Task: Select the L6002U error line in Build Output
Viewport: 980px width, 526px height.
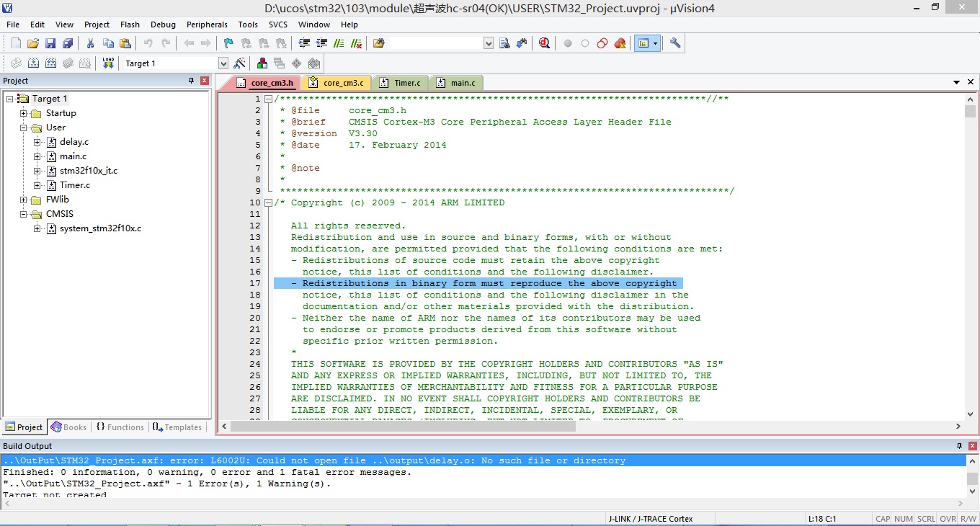Action: coord(483,460)
